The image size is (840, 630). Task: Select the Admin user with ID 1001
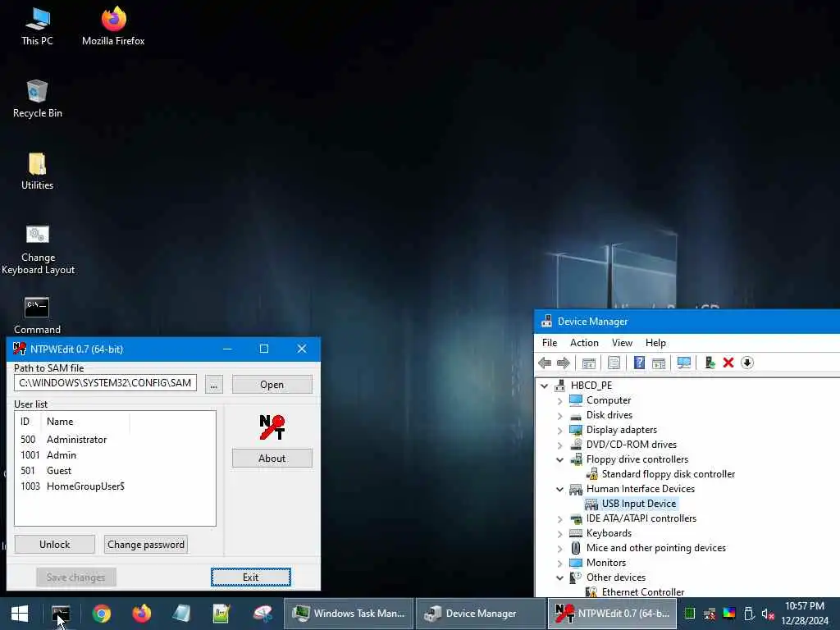tap(115, 455)
